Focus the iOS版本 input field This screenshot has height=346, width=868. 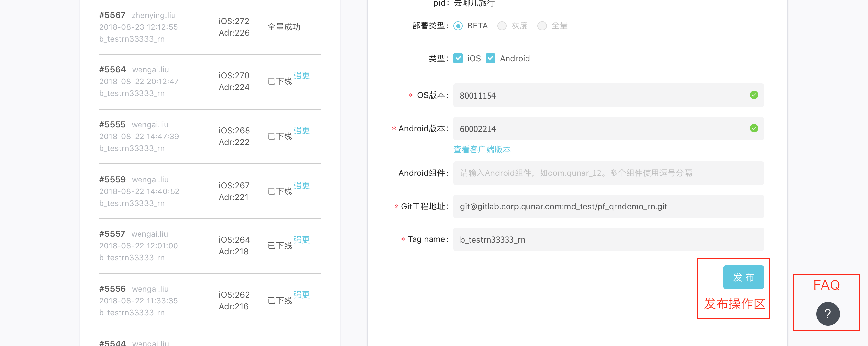(x=608, y=95)
